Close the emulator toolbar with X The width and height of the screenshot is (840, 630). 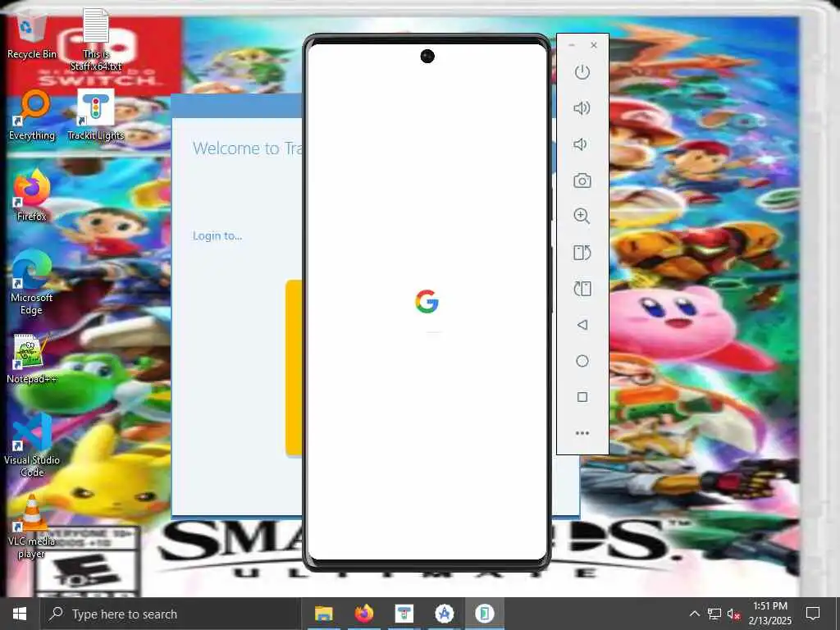pos(594,45)
